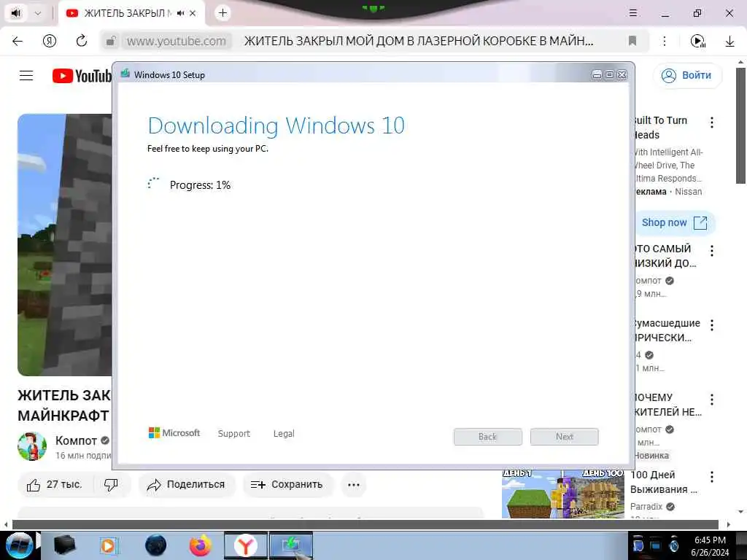Open the YouTube guide menu
Screen dimensions: 747x560
click(x=26, y=75)
